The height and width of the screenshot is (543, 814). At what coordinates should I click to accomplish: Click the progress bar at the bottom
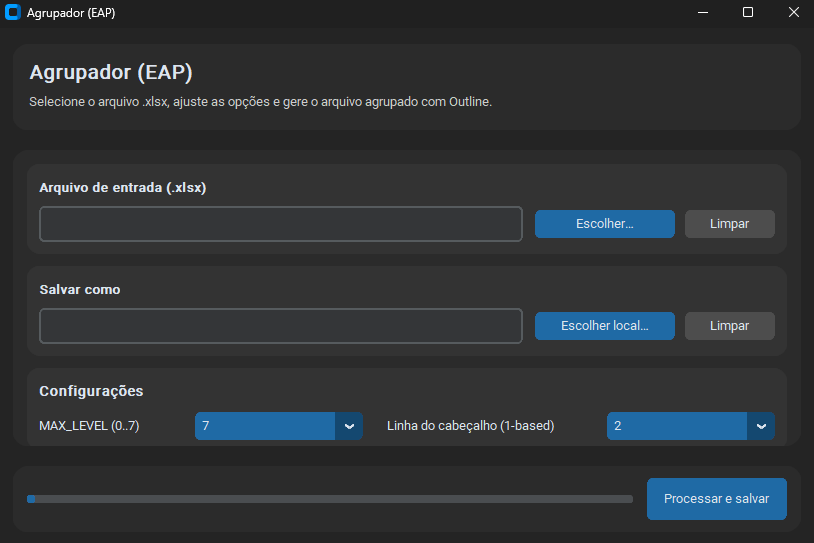point(330,499)
